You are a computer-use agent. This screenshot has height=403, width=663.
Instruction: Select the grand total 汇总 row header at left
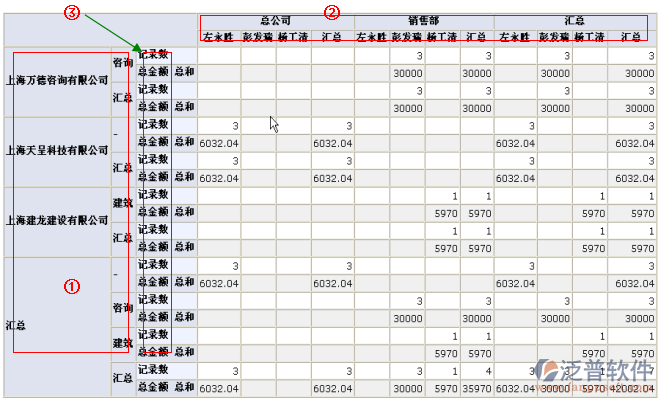point(16,326)
